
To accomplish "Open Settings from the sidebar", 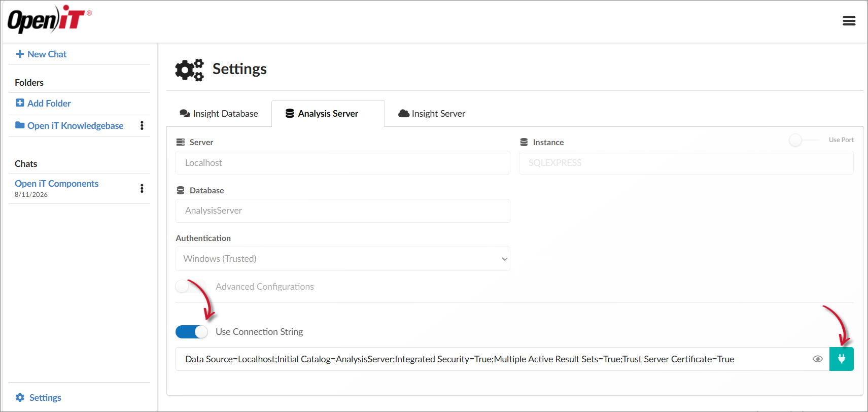I will [45, 398].
